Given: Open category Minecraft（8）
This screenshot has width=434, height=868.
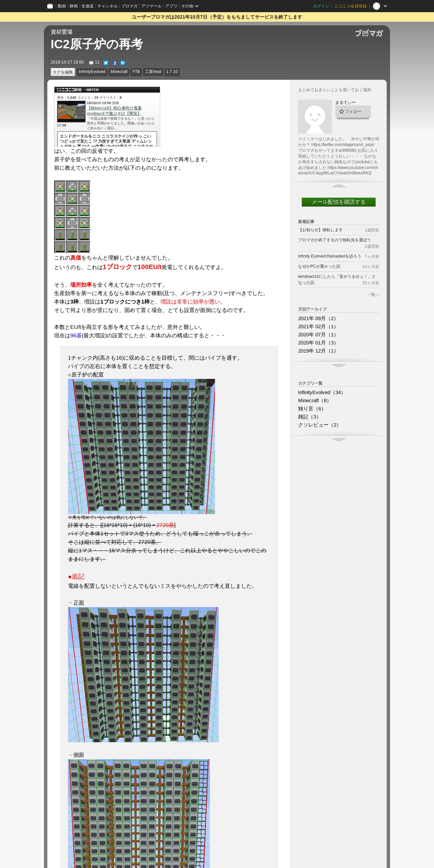Looking at the screenshot, I should (x=314, y=401).
